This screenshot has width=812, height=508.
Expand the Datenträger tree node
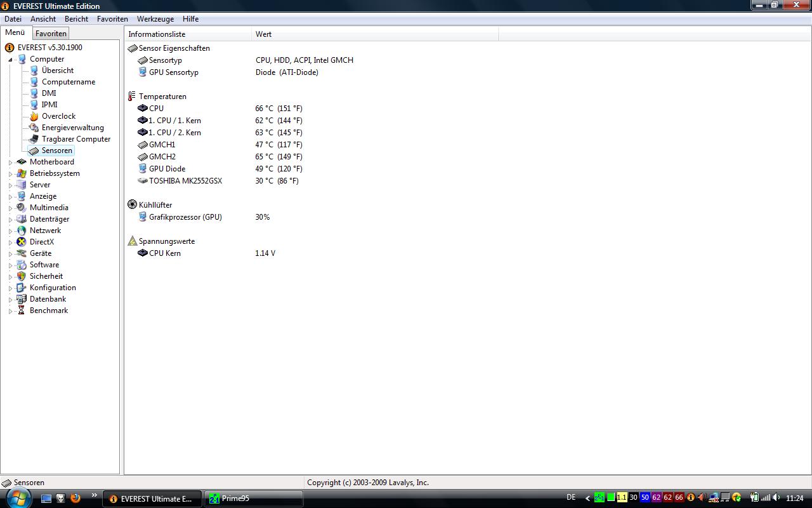click(11, 219)
